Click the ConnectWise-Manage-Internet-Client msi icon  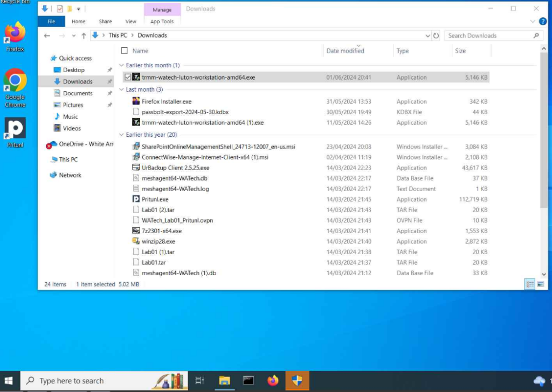[136, 157]
